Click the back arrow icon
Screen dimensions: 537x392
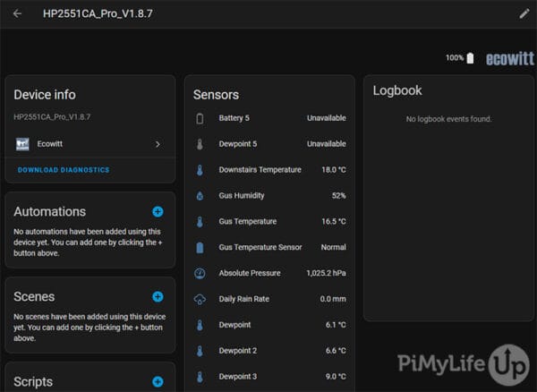[x=18, y=13]
